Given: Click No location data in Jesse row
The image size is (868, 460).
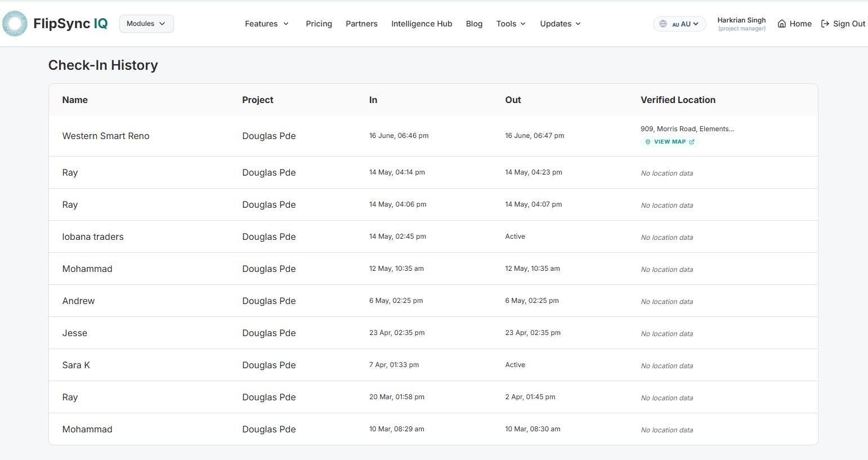Looking at the screenshot, I should (666, 334).
